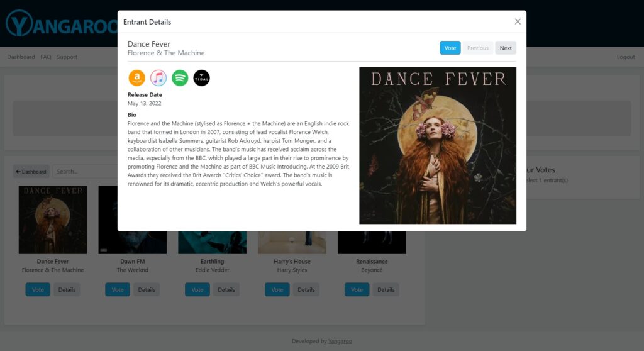Open the Dashboard menu item
This screenshot has width=644, height=351.
pyautogui.click(x=21, y=57)
